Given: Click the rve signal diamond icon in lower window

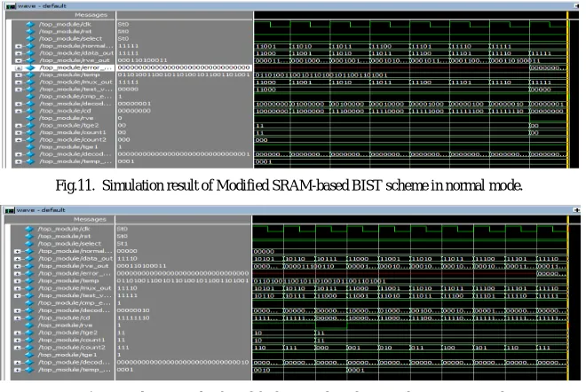Looking at the screenshot, I should pos(29,325).
